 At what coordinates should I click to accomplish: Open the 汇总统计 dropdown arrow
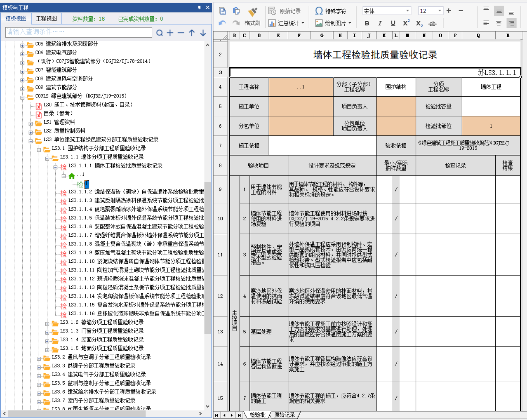pyautogui.click(x=303, y=23)
